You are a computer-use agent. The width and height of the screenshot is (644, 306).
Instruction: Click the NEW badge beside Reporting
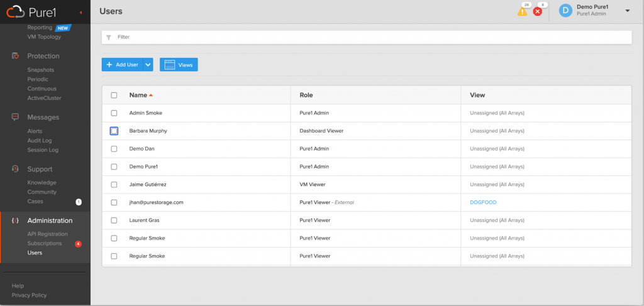(x=64, y=28)
